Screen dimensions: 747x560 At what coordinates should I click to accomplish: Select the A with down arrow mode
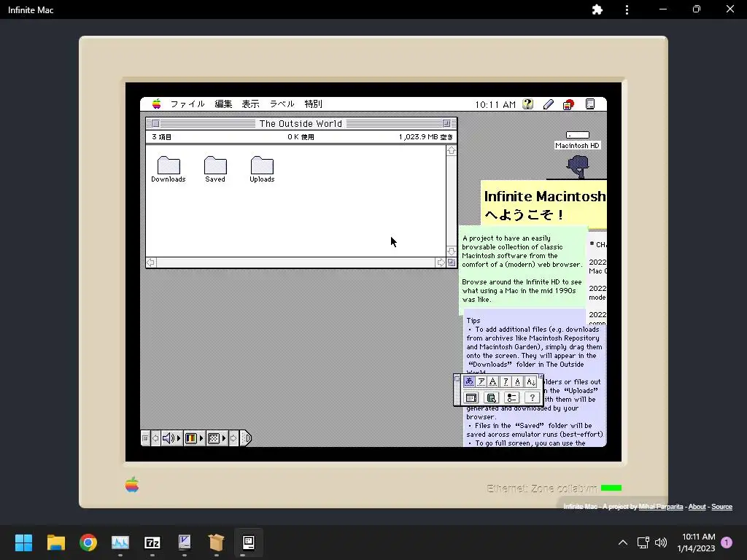[x=530, y=381]
